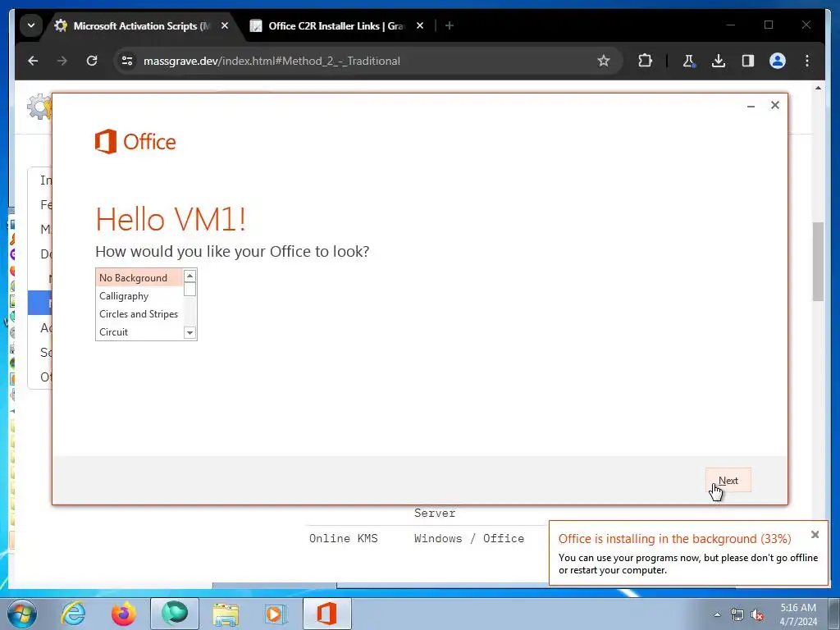Open Chrome Labs flask icon
This screenshot has width=840, height=630.
(x=689, y=61)
